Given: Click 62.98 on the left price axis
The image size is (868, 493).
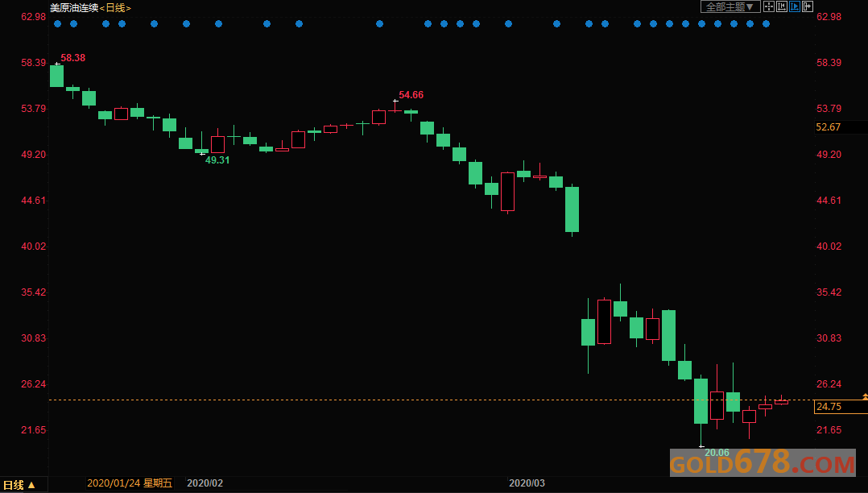Looking at the screenshot, I should [x=33, y=17].
